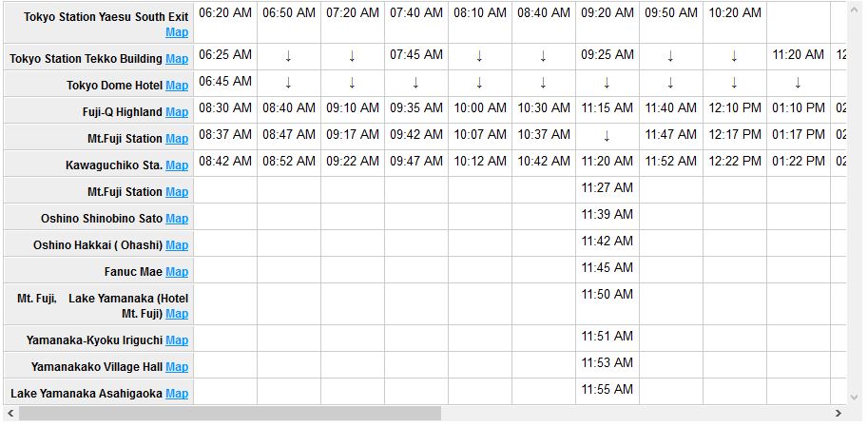This screenshot has width=868, height=427.
Task: Open Map link for Yamanakako Village Hall
Action: tap(177, 367)
